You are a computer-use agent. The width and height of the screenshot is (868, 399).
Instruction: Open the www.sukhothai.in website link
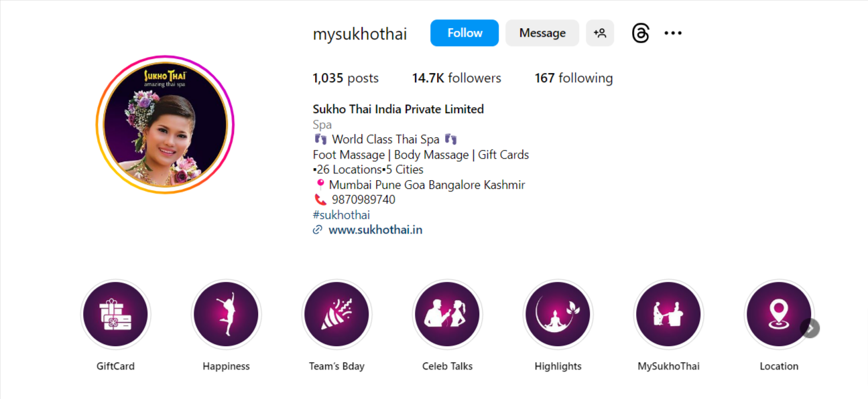tap(375, 230)
